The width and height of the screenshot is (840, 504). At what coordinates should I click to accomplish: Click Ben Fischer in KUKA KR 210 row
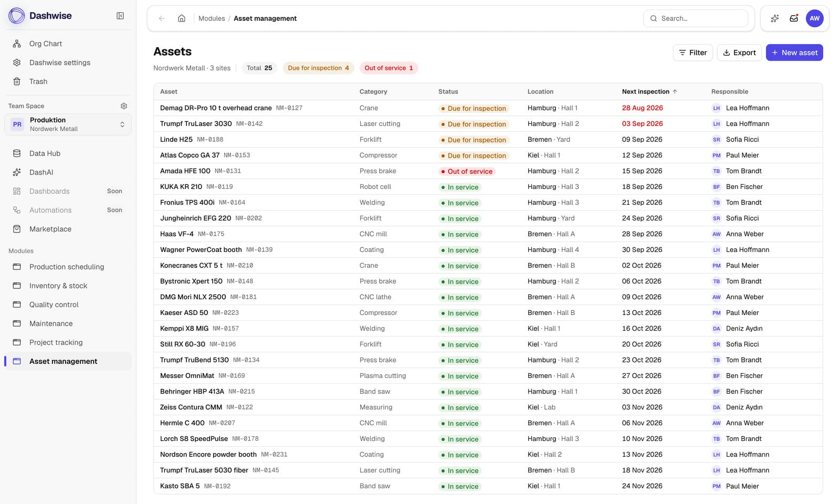pyautogui.click(x=744, y=186)
